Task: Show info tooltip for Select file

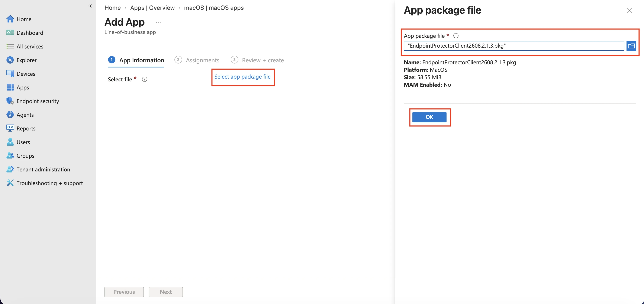Action: click(x=145, y=79)
